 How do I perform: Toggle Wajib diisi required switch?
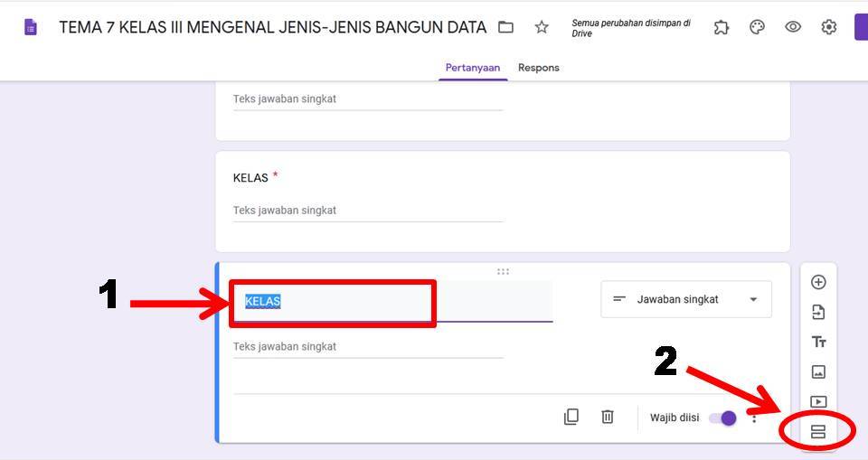(x=723, y=418)
